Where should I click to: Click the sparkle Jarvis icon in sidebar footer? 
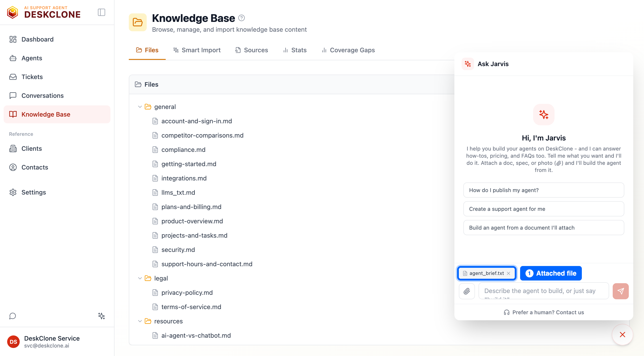[x=101, y=316]
